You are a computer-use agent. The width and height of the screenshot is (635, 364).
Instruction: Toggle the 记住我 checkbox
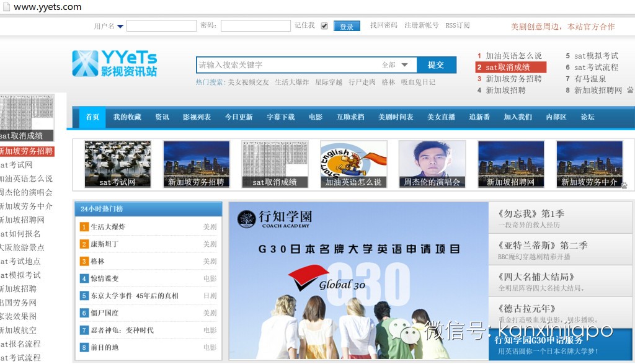point(324,26)
